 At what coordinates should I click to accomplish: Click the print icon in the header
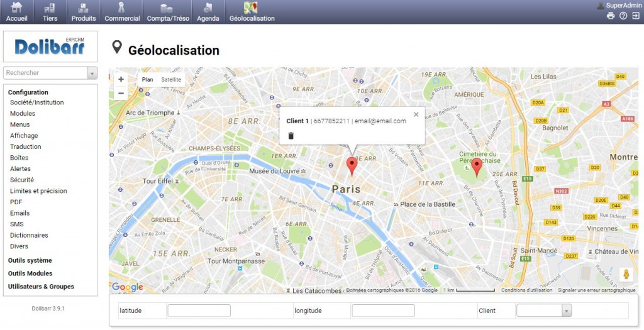(611, 16)
